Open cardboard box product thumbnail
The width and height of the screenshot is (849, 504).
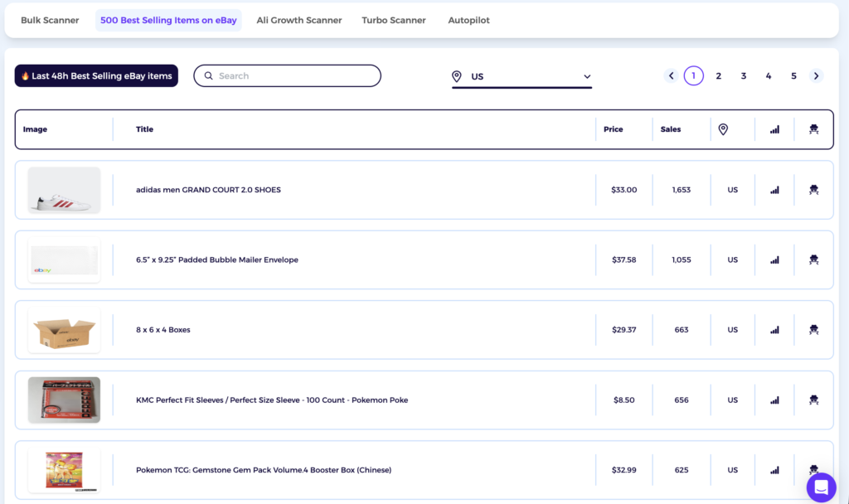point(64,330)
